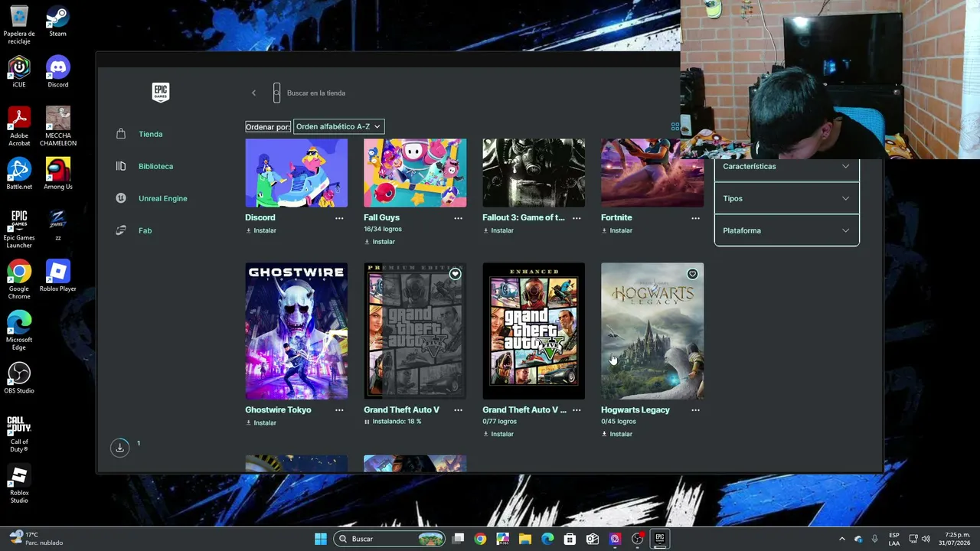Click the Ghostwire Tokyo title link

(x=278, y=410)
